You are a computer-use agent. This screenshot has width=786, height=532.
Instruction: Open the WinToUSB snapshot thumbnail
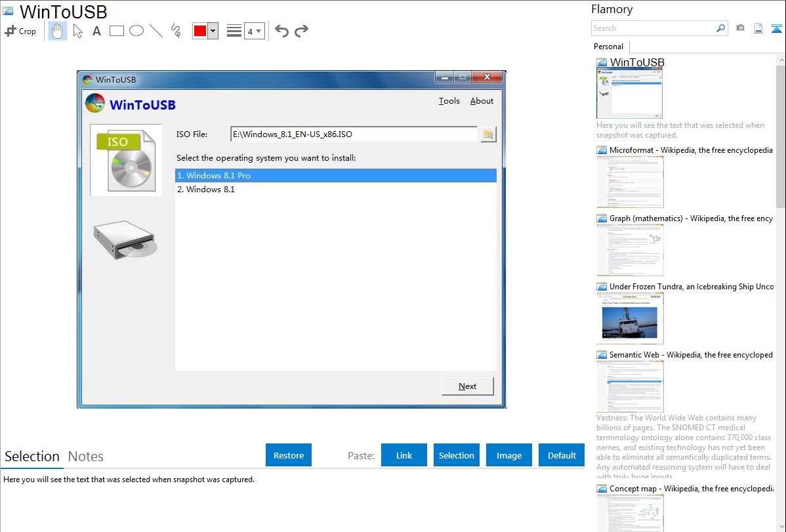[x=630, y=93]
